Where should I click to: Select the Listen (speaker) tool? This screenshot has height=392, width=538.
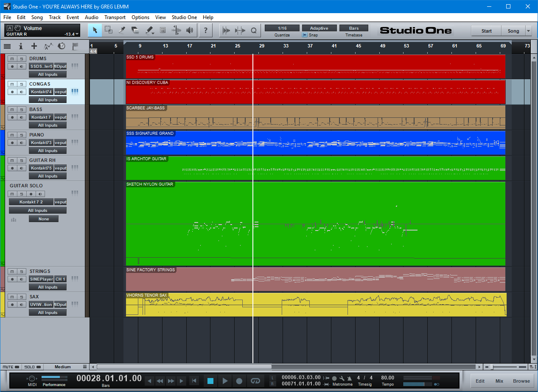190,30
